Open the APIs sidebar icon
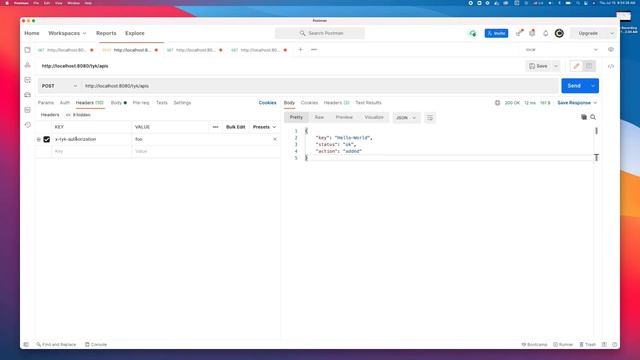Viewport: 640px width, 360px height. click(x=27, y=65)
